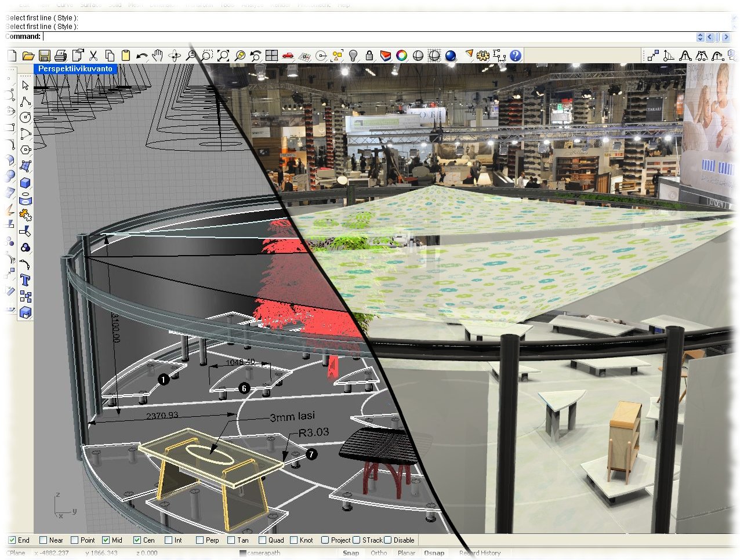This screenshot has height=560, width=740.
Task: Click the Save (floppy disk) icon
Action: click(44, 56)
